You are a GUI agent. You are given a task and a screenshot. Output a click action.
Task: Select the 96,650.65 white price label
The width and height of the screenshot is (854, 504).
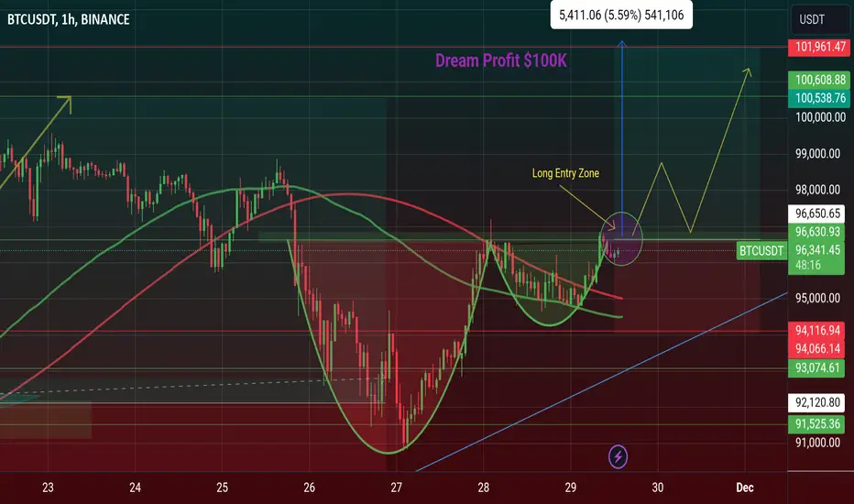816,214
